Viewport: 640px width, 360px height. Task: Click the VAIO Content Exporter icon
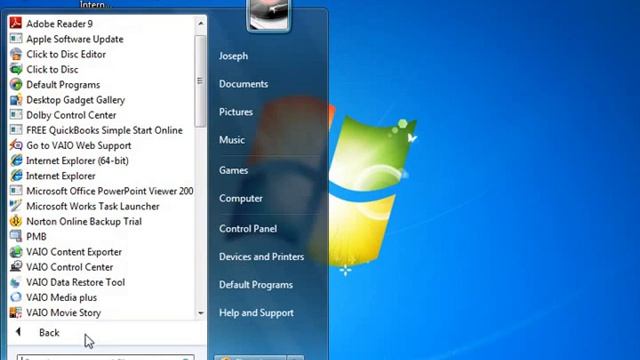tap(16, 251)
